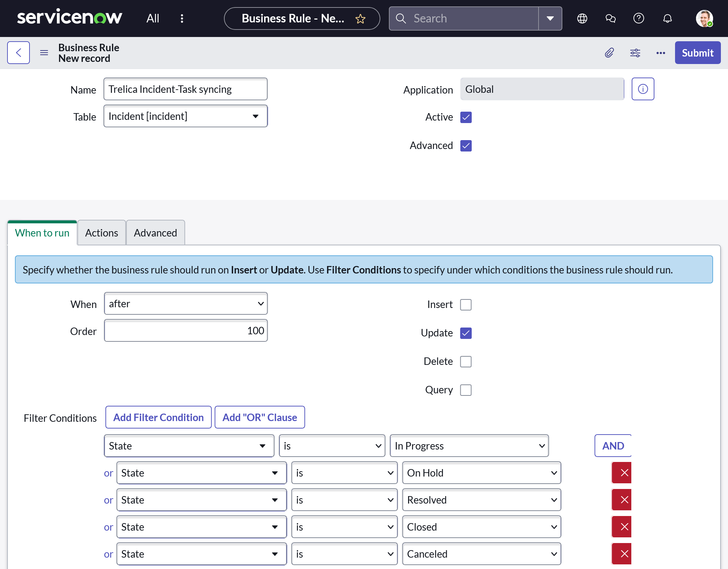Delete the Canceled condition row
Viewport: 728px width, 569px height.
pos(622,554)
